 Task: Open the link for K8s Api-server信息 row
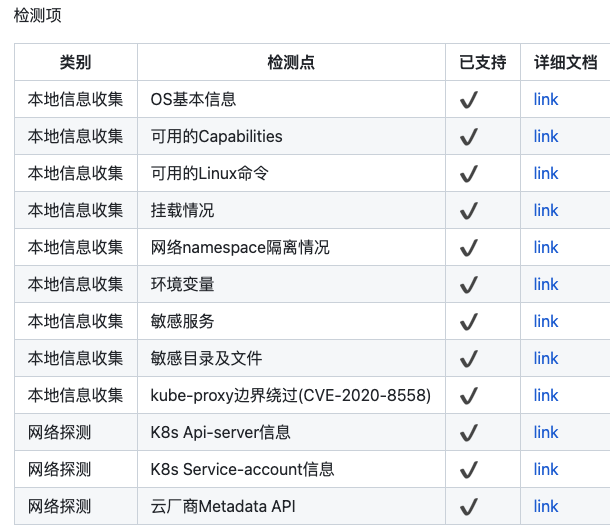[545, 432]
